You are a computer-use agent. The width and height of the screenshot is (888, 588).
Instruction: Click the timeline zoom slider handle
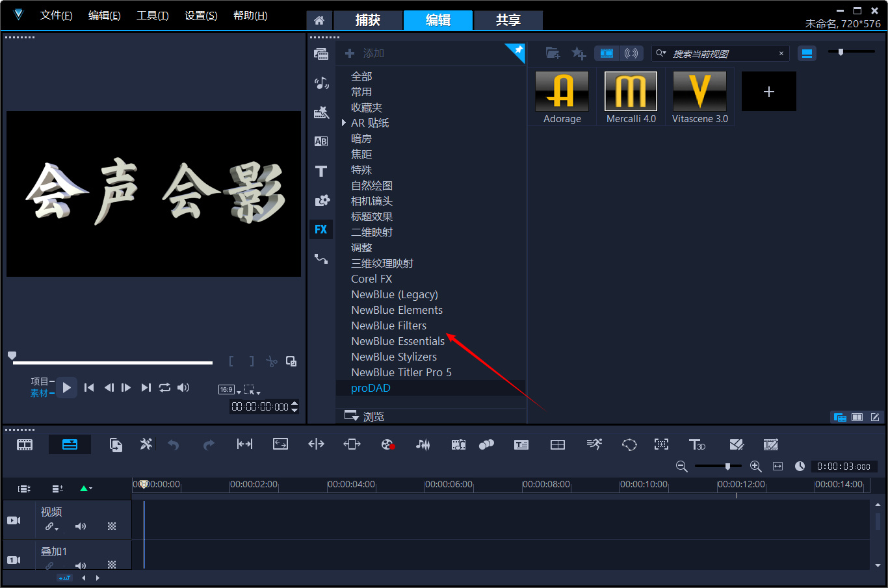pyautogui.click(x=727, y=466)
